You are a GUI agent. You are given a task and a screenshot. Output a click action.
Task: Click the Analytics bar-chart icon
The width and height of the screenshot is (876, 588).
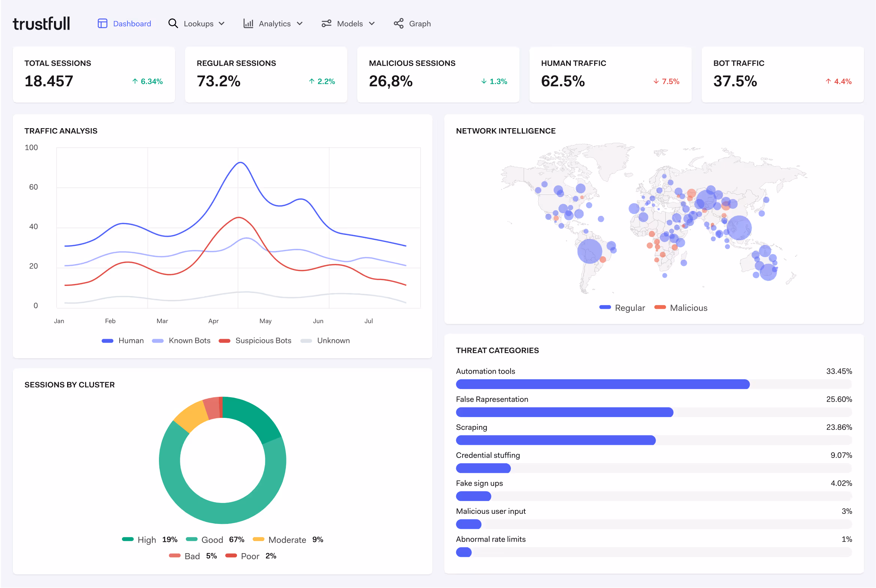[x=248, y=23]
